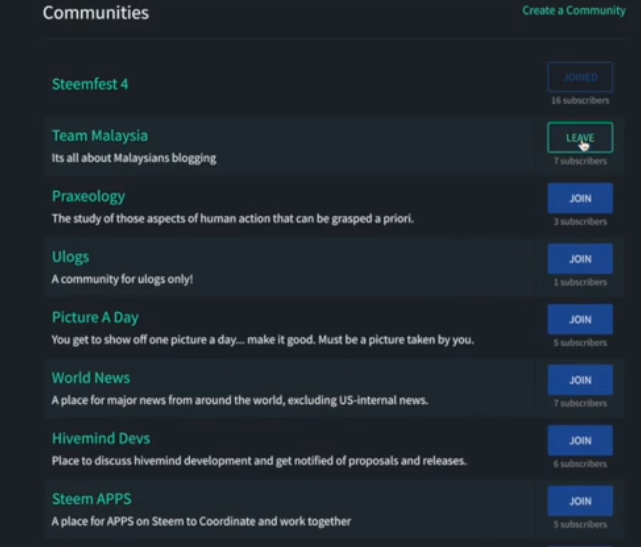The image size is (641, 547).
Task: Open the Ulogs community page
Action: click(70, 257)
